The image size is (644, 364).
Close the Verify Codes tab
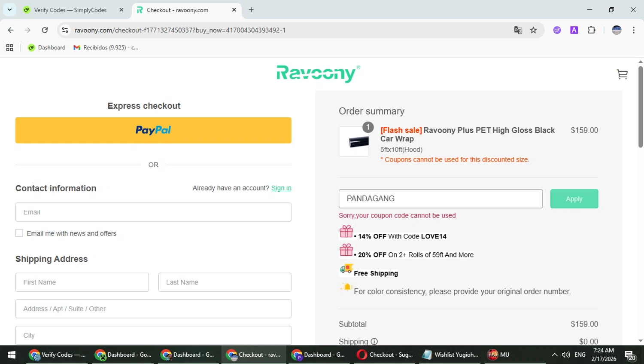pos(122,10)
